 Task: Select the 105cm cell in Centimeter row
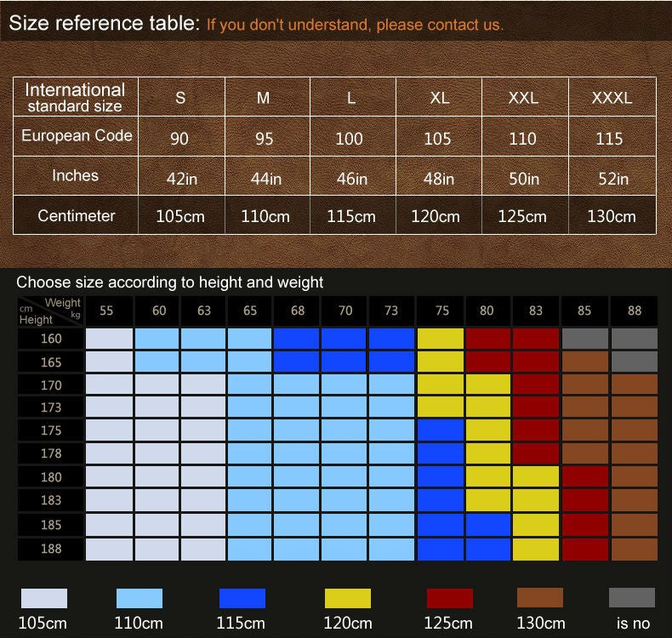(180, 216)
